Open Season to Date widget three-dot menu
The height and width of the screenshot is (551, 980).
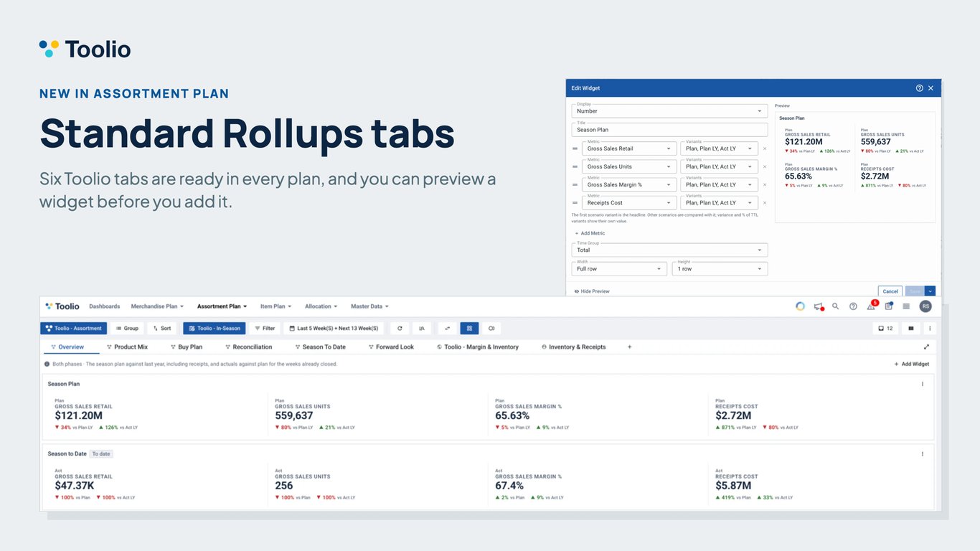click(x=923, y=453)
